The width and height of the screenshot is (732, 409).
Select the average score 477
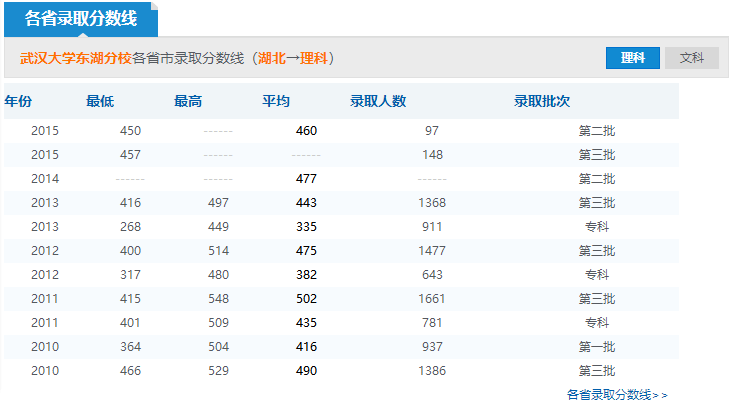pyautogui.click(x=306, y=179)
